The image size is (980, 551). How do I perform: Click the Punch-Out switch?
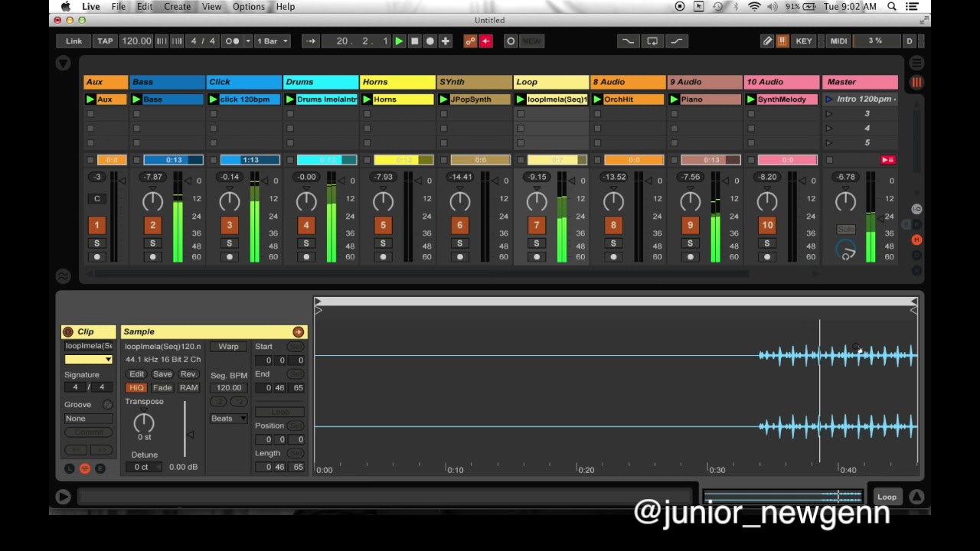[x=677, y=41]
